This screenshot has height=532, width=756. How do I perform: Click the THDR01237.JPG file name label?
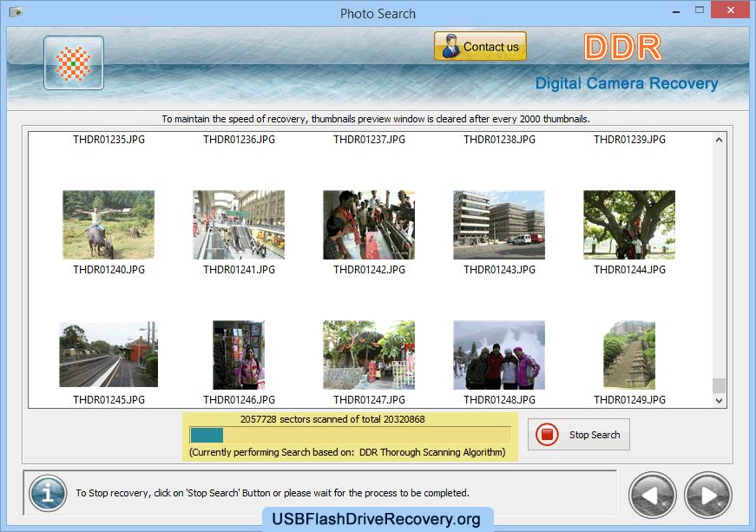click(x=369, y=140)
